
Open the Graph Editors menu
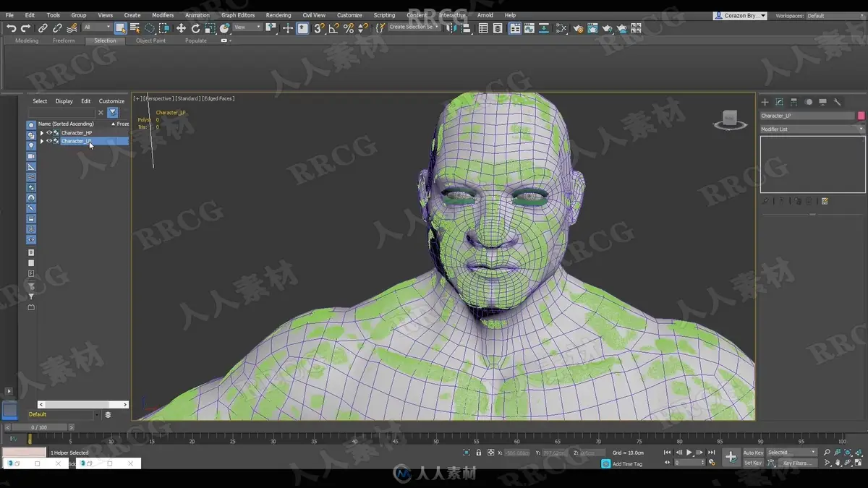coord(238,15)
